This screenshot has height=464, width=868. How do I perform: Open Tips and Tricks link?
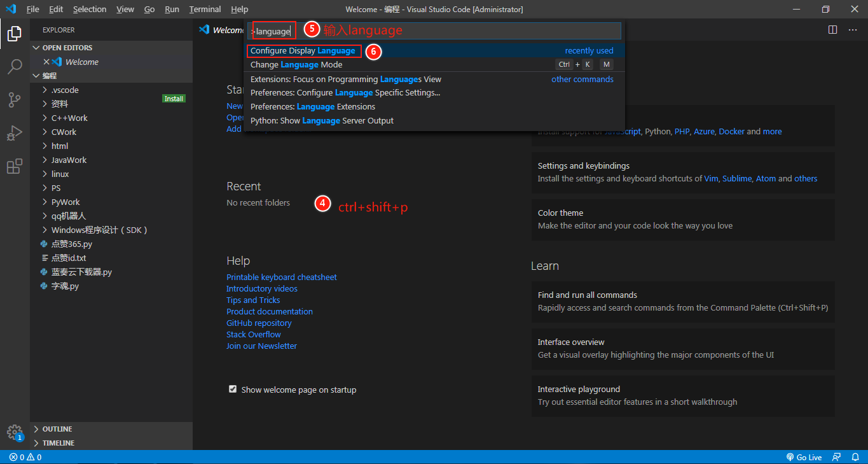(253, 300)
